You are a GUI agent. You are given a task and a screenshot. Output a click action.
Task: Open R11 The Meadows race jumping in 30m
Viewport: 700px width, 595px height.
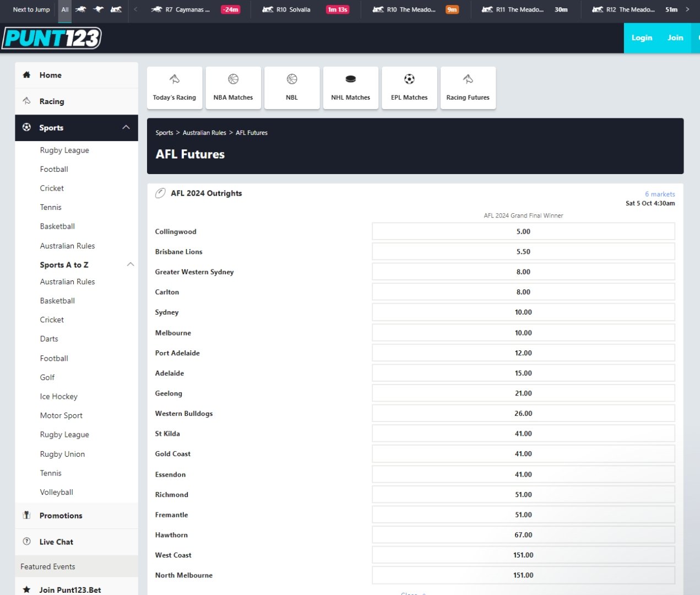pyautogui.click(x=526, y=10)
